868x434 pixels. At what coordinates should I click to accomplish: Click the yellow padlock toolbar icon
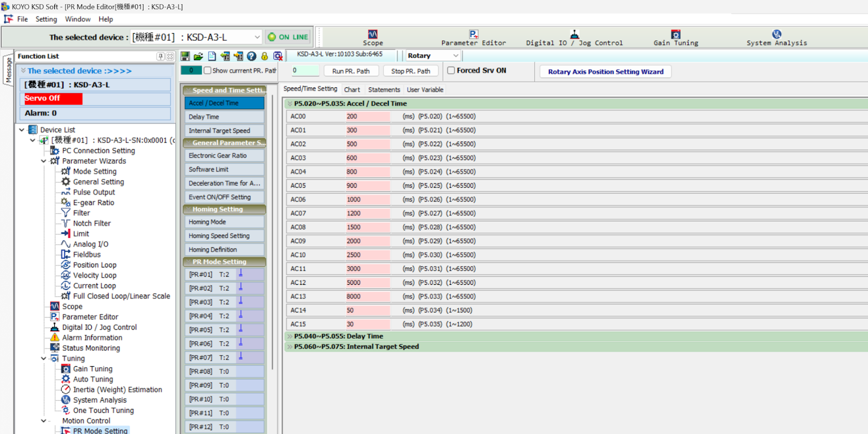point(265,56)
